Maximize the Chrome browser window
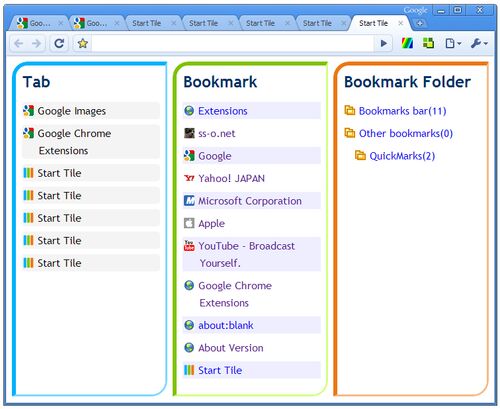This screenshot has height=409, width=500. (458, 10)
